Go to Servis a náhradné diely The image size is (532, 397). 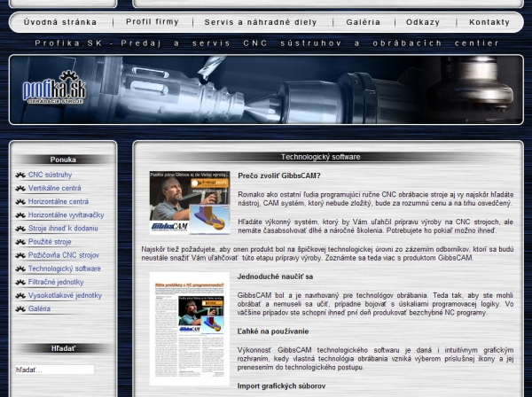261,22
